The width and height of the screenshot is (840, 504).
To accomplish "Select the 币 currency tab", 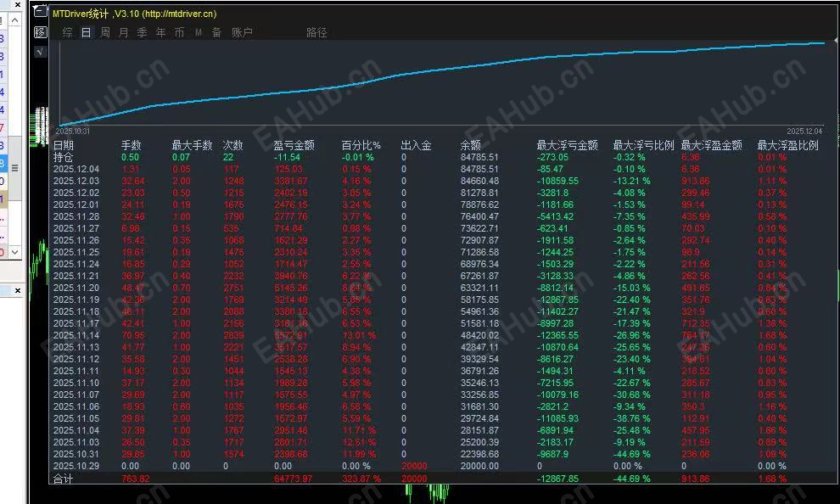I will pos(180,32).
